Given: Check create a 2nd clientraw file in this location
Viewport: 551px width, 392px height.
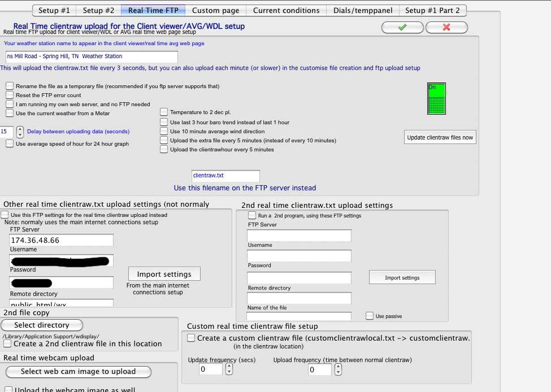Looking at the screenshot, I should pyautogui.click(x=7, y=343).
